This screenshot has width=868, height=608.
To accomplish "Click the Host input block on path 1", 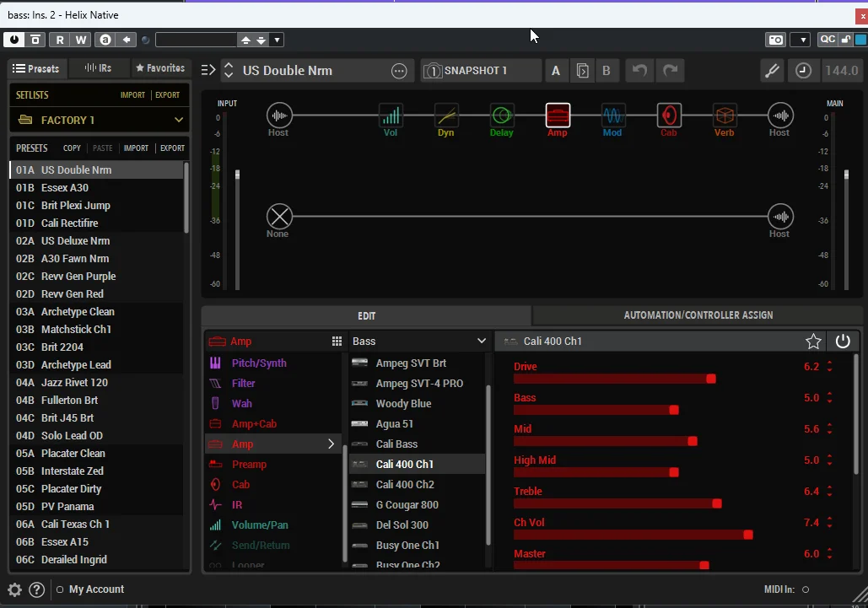I will pos(279,116).
